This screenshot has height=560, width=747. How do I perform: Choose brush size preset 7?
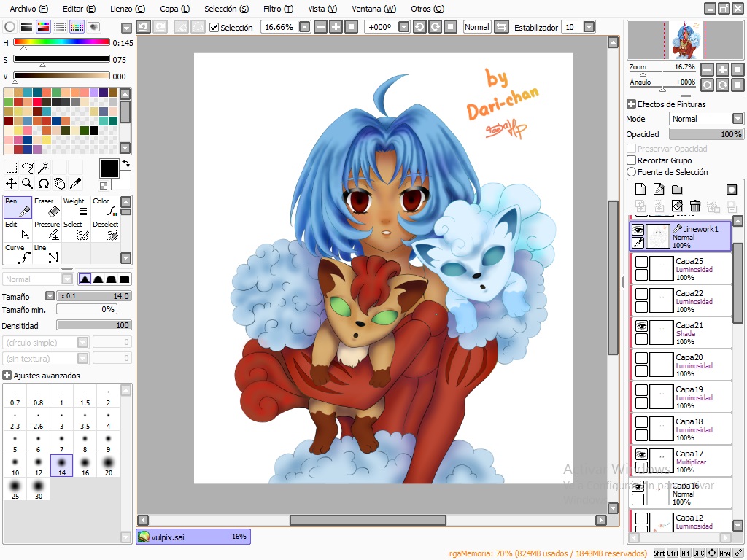pos(61,443)
